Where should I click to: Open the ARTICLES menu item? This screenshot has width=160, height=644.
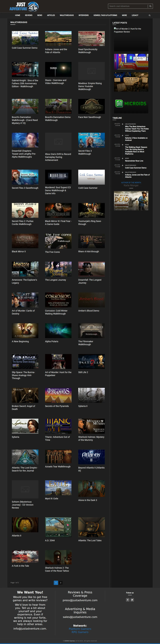click(x=51, y=15)
